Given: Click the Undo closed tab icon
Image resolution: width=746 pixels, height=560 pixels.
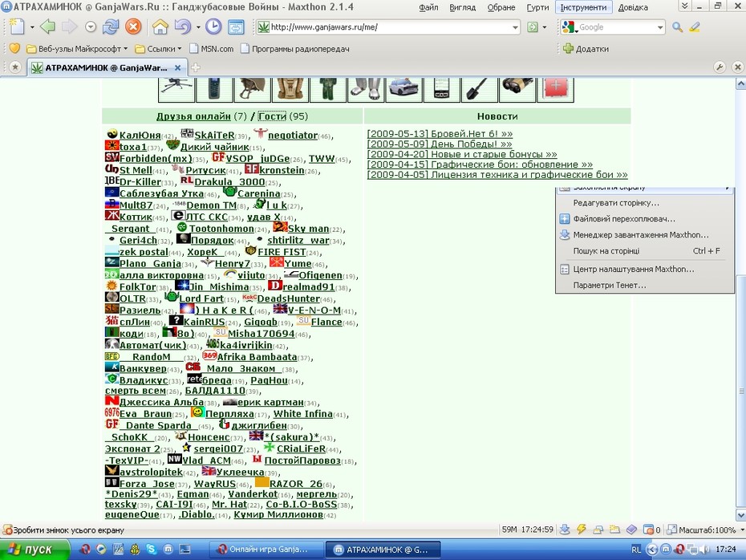Looking at the screenshot, I should [x=182, y=26].
